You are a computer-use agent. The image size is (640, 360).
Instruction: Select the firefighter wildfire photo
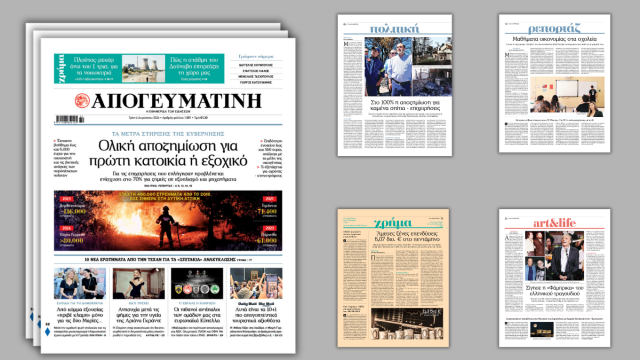click(x=168, y=220)
